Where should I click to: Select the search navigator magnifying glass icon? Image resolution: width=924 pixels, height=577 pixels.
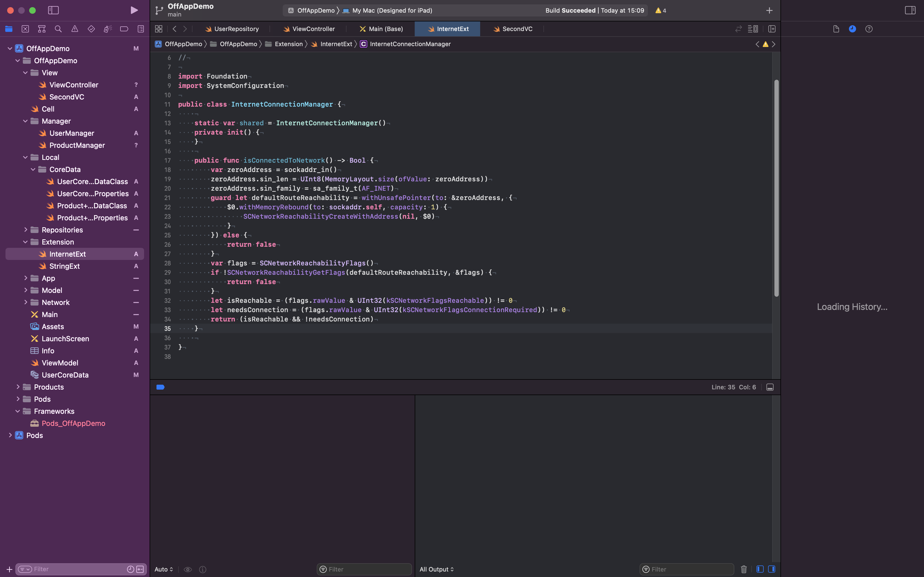(58, 29)
